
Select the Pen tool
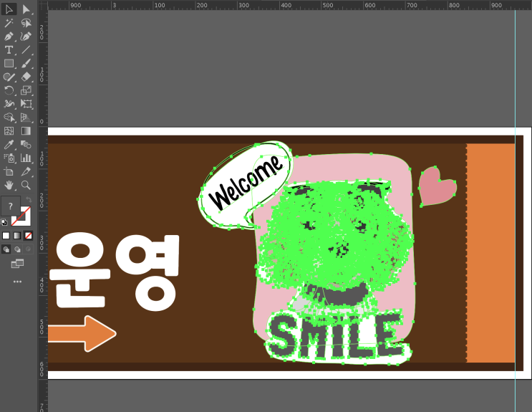9,37
